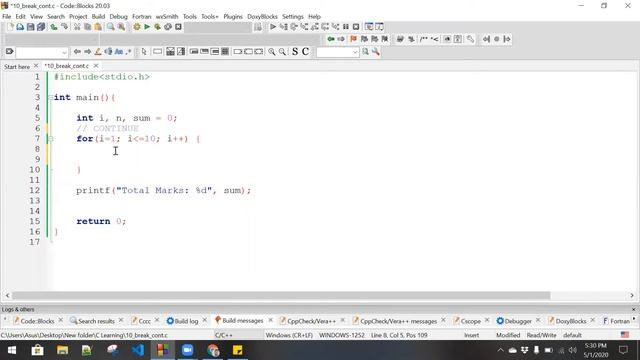The height and width of the screenshot is (360, 640).
Task: Switch to the Start here tab
Action: coord(17,66)
